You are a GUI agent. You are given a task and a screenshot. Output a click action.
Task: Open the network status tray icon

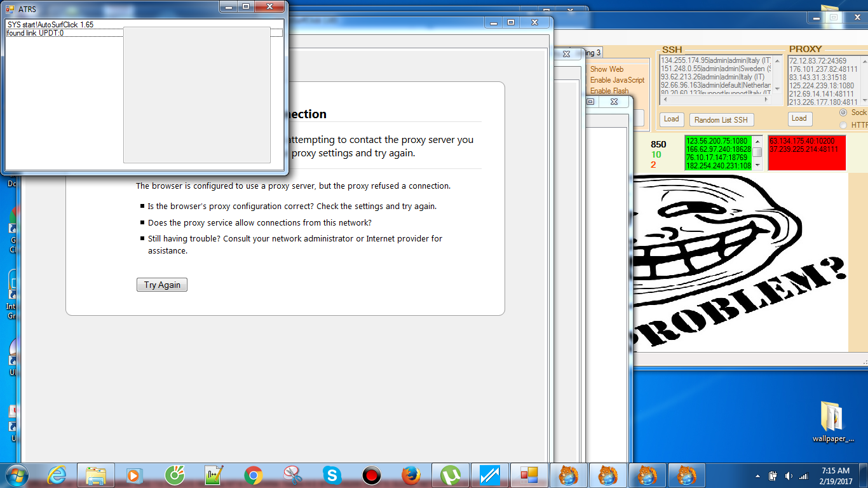[x=803, y=476]
